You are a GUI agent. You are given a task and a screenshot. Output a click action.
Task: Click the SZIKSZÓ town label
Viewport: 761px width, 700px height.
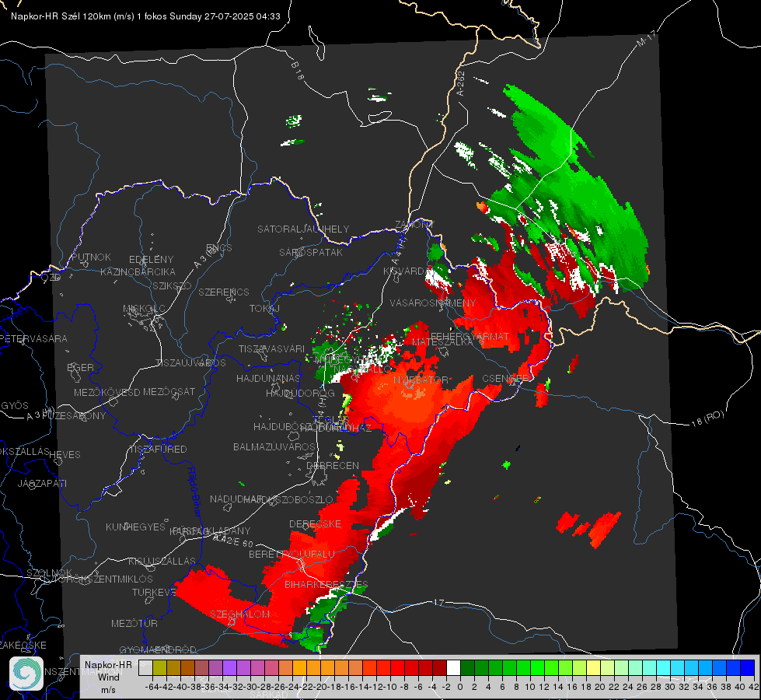172,286
